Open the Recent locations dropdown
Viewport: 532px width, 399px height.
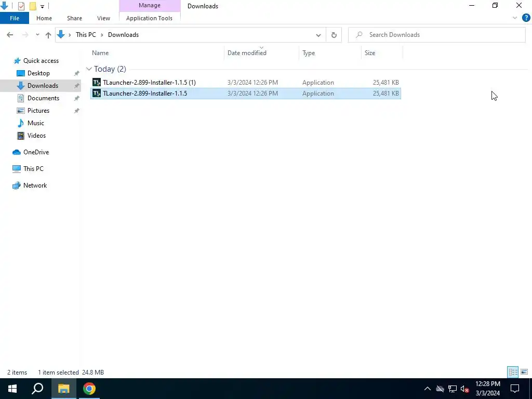click(37, 35)
